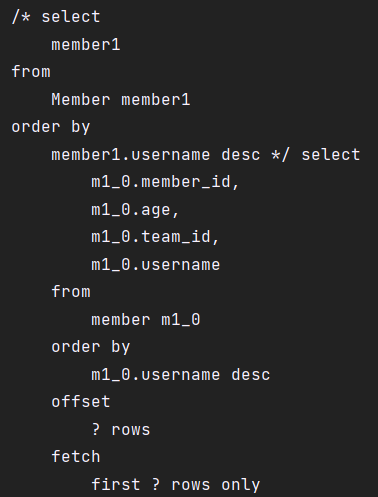The height and width of the screenshot is (497, 378).
Task: Click the '*/' comment closing marker
Action: [281, 155]
